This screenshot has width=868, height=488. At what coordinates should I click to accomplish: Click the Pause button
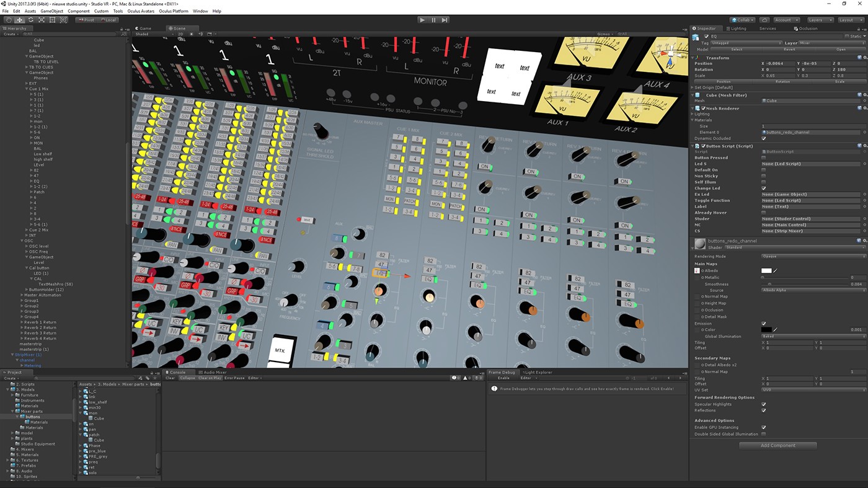(x=433, y=20)
